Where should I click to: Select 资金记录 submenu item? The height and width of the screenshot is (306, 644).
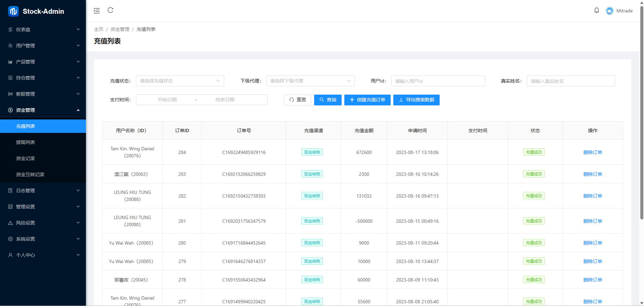(x=26, y=158)
